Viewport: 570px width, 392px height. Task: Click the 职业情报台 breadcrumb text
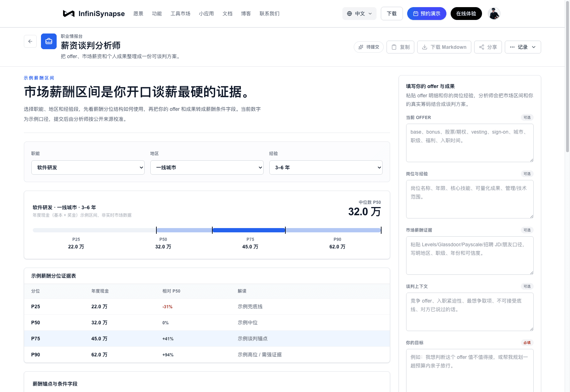72,36
